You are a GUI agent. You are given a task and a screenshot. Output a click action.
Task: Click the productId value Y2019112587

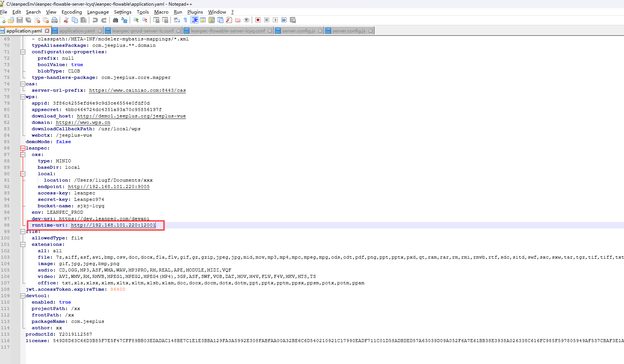[76, 334]
